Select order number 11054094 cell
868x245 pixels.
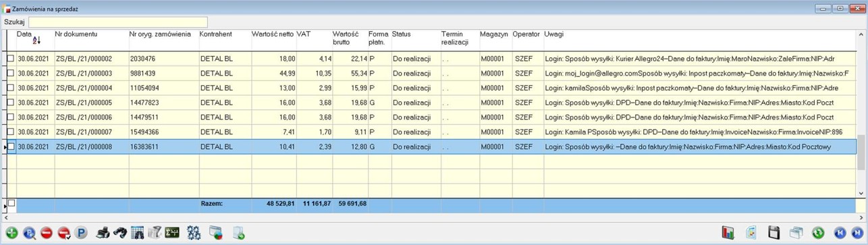163,88
